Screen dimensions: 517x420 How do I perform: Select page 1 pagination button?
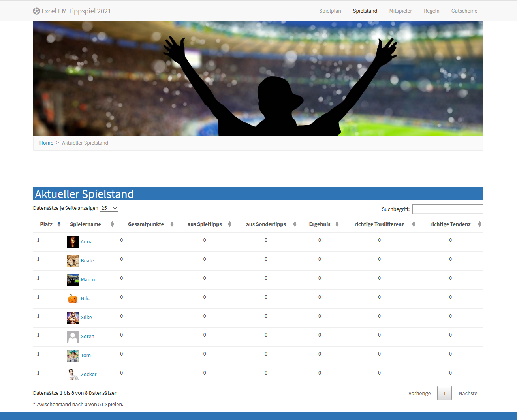click(x=444, y=393)
